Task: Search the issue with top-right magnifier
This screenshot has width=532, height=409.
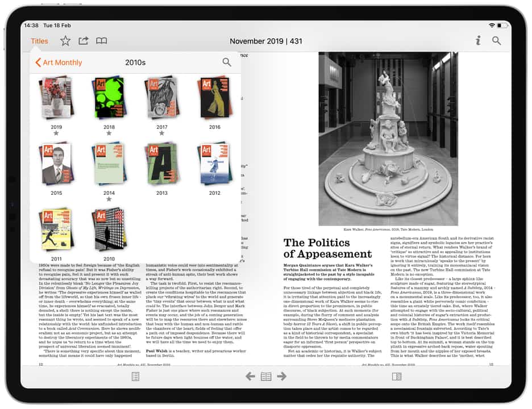Action: click(497, 41)
